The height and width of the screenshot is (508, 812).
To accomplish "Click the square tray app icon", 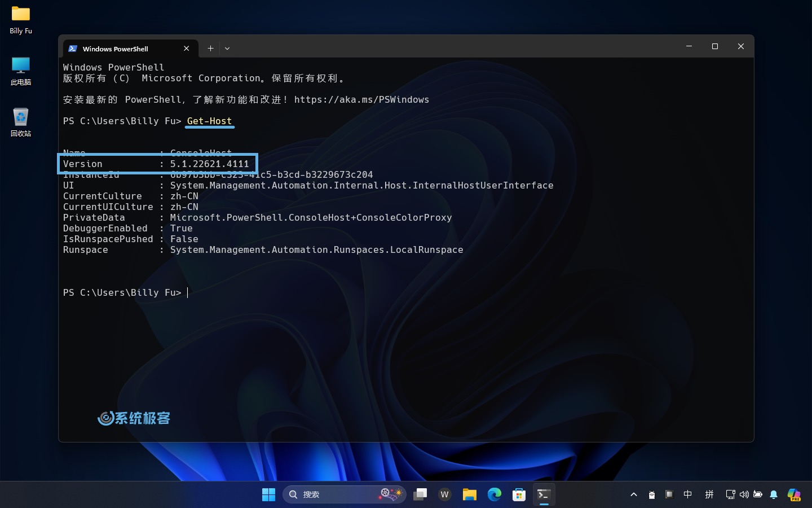I will click(x=669, y=494).
